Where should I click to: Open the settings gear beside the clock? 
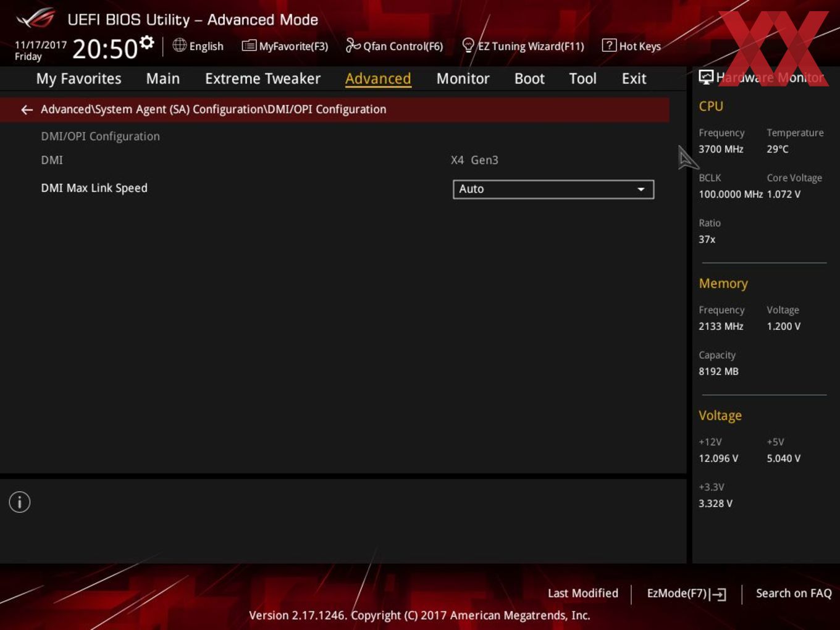[147, 43]
